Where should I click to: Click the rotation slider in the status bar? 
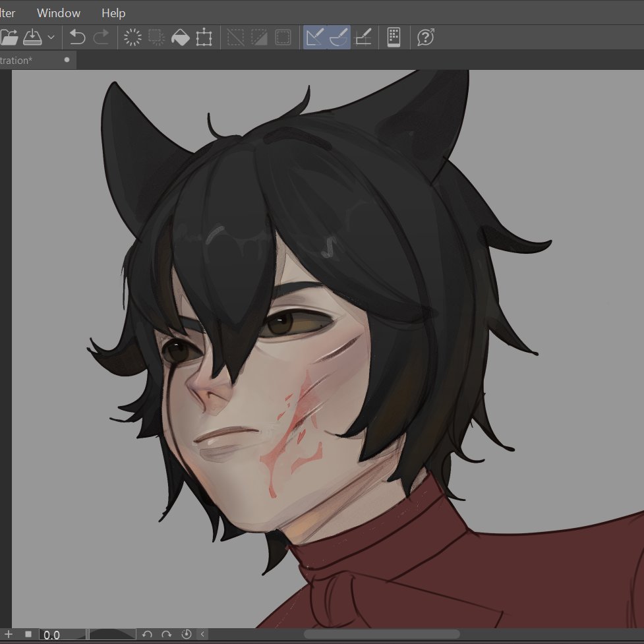pos(112,635)
